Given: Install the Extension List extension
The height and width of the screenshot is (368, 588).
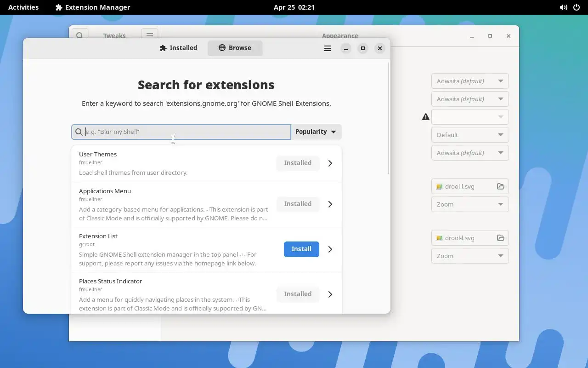Looking at the screenshot, I should 301,249.
